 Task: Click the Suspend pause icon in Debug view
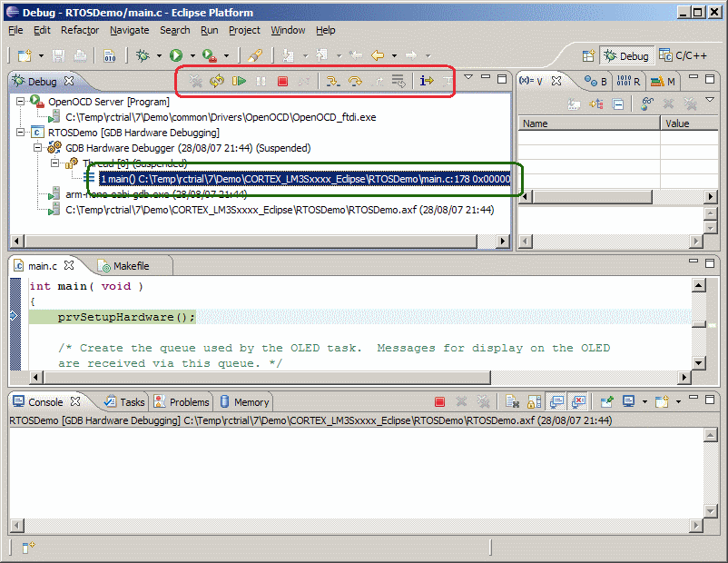261,82
